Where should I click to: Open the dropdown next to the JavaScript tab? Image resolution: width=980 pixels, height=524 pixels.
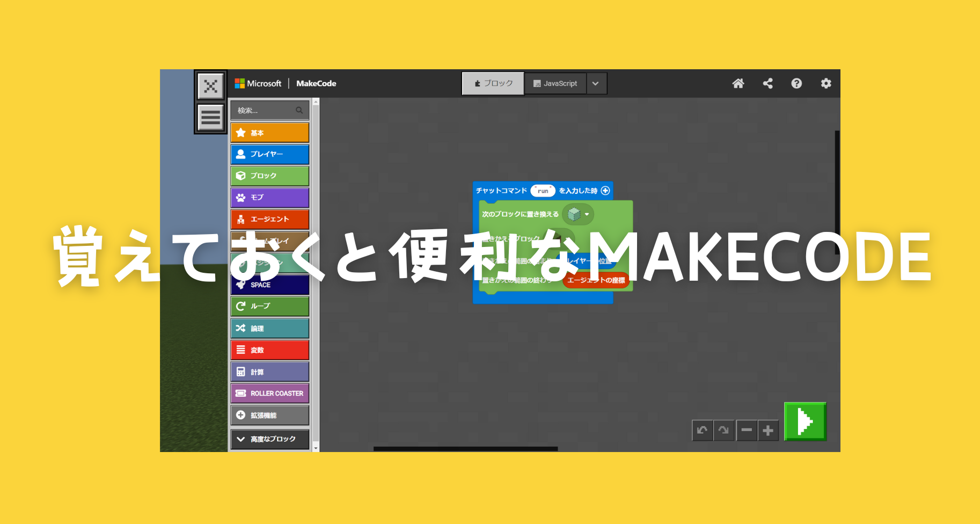[x=595, y=83]
